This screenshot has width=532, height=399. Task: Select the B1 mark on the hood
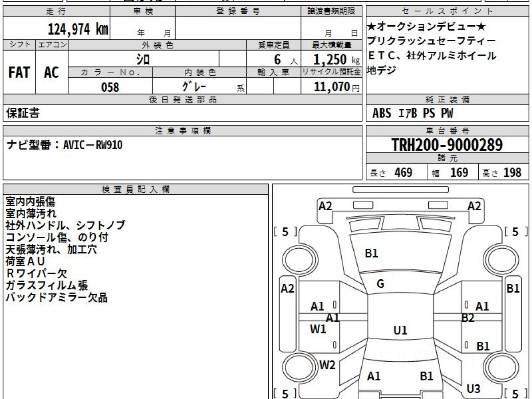(371, 253)
